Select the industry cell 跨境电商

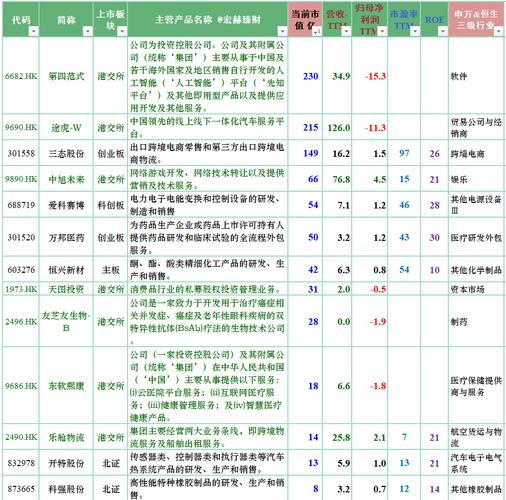(x=467, y=154)
